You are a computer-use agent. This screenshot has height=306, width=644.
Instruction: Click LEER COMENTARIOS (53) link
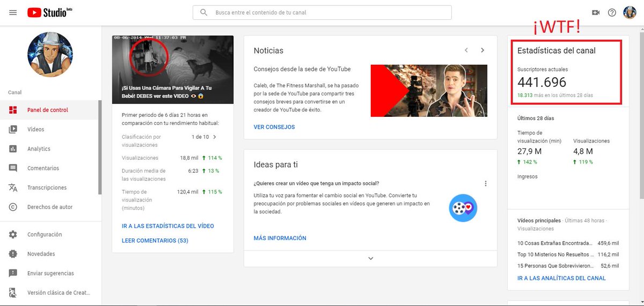tap(155, 241)
